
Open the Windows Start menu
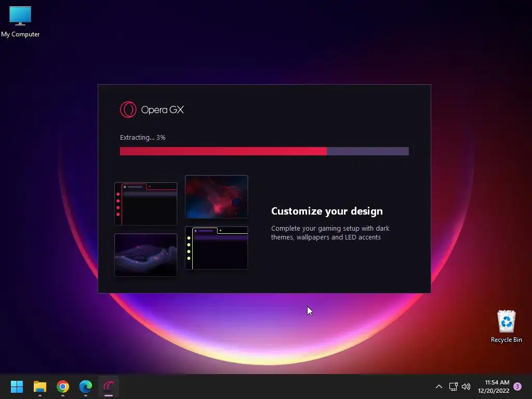17,387
